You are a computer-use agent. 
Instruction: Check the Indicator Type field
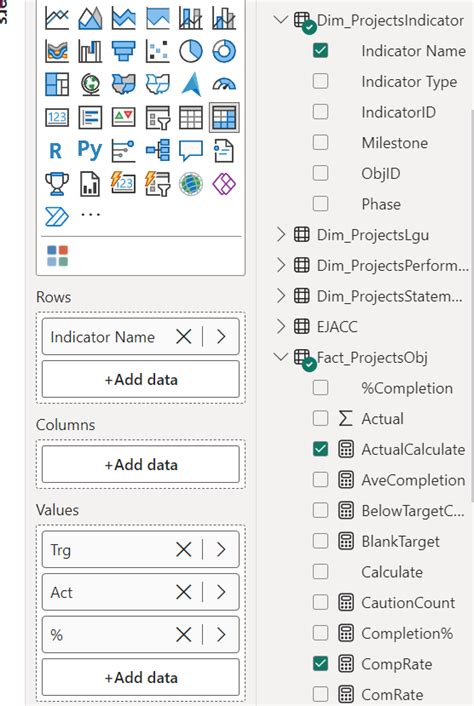coord(321,81)
